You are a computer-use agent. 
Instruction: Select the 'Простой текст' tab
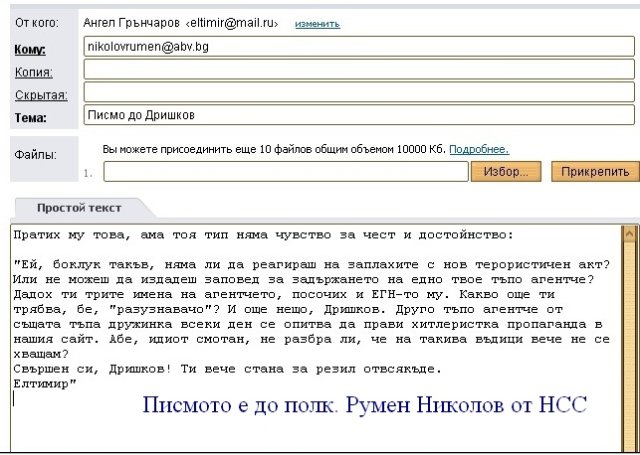click(x=79, y=208)
